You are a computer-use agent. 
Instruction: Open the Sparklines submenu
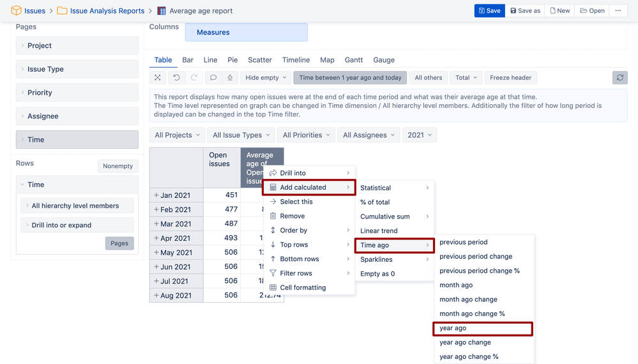click(394, 259)
